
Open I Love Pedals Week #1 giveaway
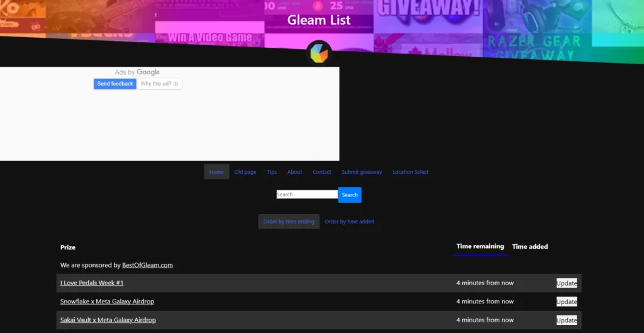pos(92,283)
